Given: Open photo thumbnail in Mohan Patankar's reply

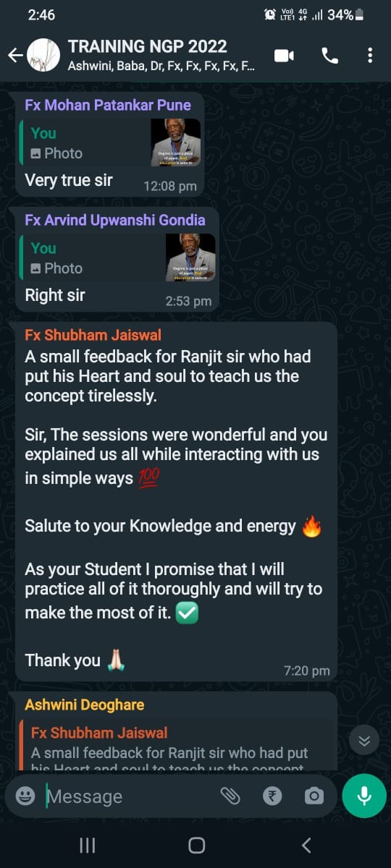Looking at the screenshot, I should coord(176,142).
